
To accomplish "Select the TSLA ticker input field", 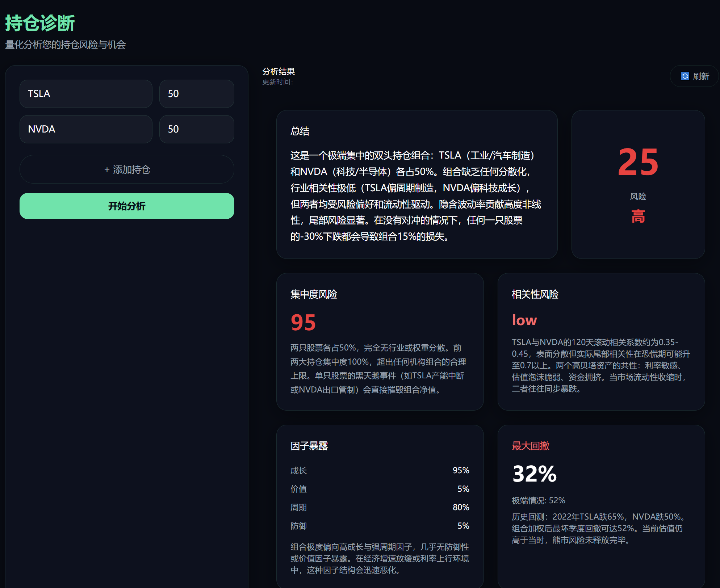I will coord(86,94).
